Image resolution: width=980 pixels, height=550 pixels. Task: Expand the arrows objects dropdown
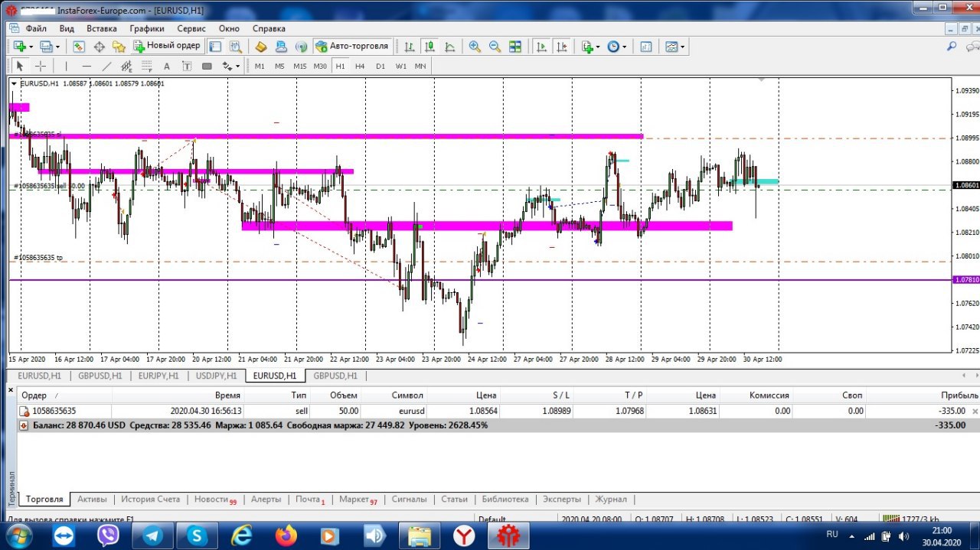coord(231,67)
